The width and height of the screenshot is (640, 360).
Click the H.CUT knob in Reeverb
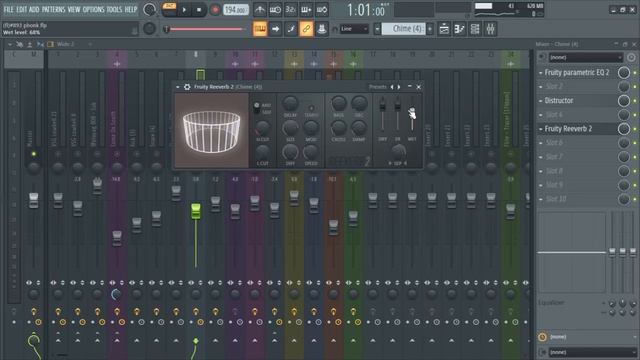tap(262, 128)
